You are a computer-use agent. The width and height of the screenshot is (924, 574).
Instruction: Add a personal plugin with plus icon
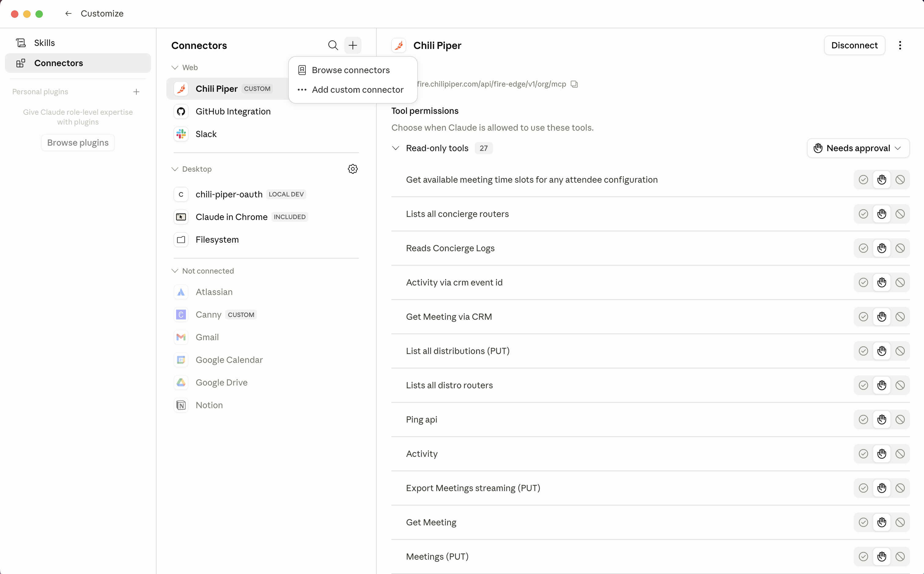coord(136,92)
